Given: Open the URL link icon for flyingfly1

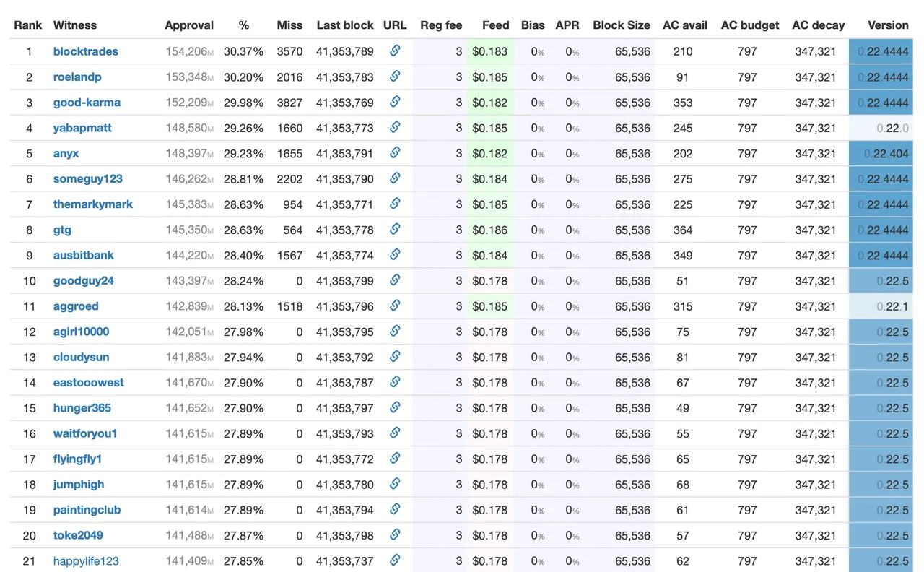Looking at the screenshot, I should tap(395, 458).
